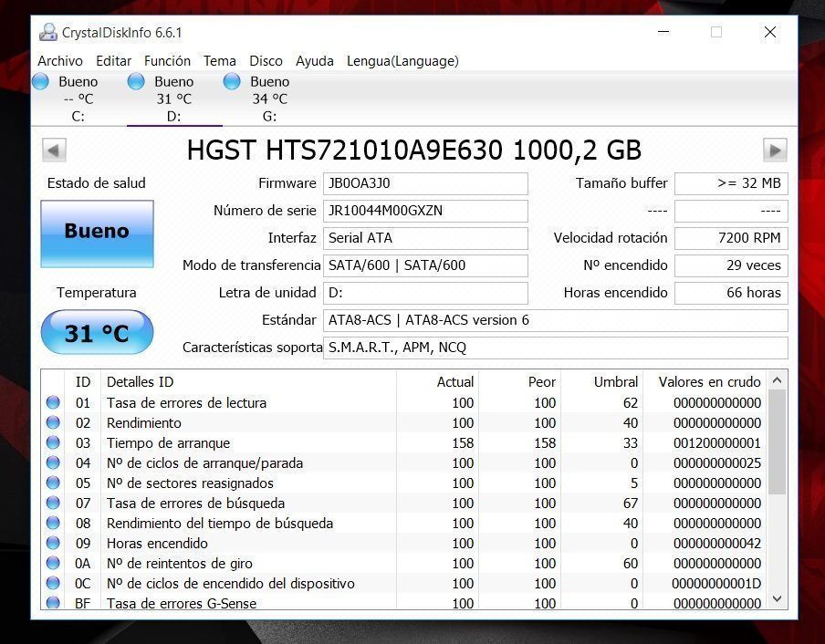
Task: Select the C: drive status orb
Action: point(41,82)
